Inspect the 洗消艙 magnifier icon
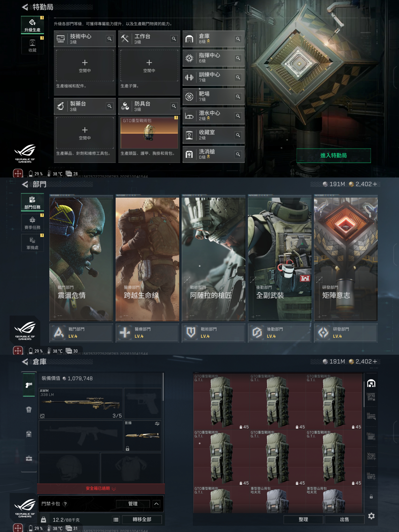 pyautogui.click(x=238, y=154)
